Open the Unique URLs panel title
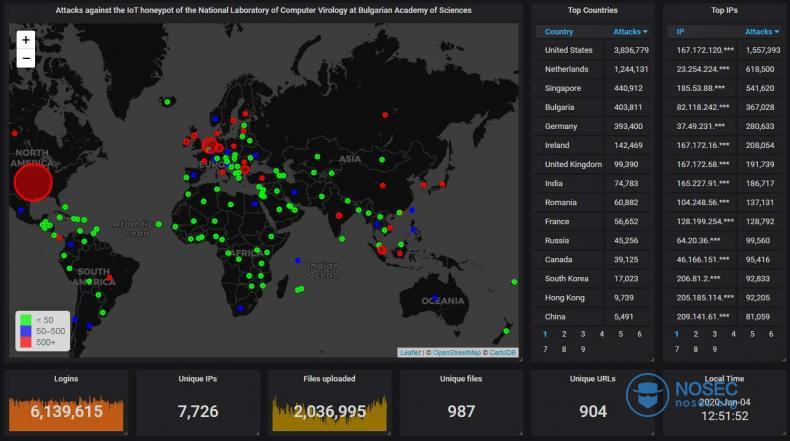Viewport: 790px width, 441px height. [x=592, y=379]
